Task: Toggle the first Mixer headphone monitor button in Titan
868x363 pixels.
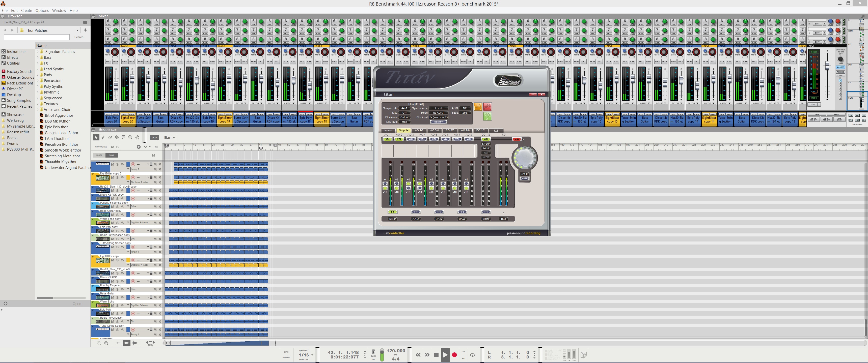Action: (x=393, y=212)
